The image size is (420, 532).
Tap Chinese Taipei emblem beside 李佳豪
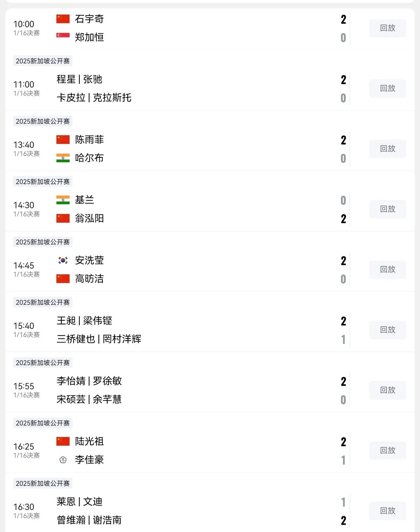tap(63, 460)
